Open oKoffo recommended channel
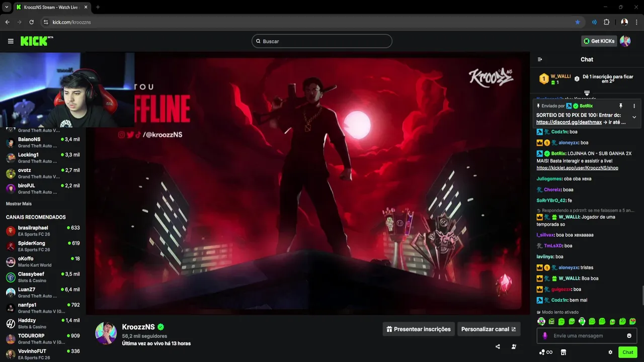 [43, 262]
